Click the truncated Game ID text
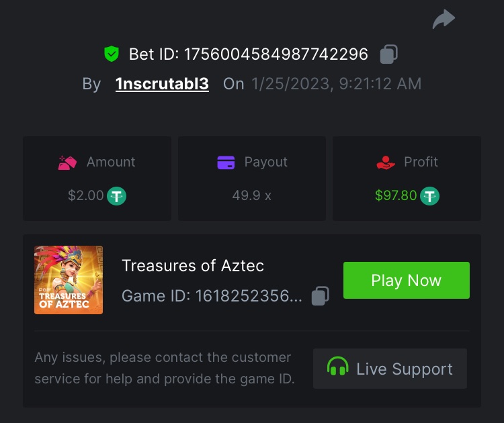 pos(212,296)
